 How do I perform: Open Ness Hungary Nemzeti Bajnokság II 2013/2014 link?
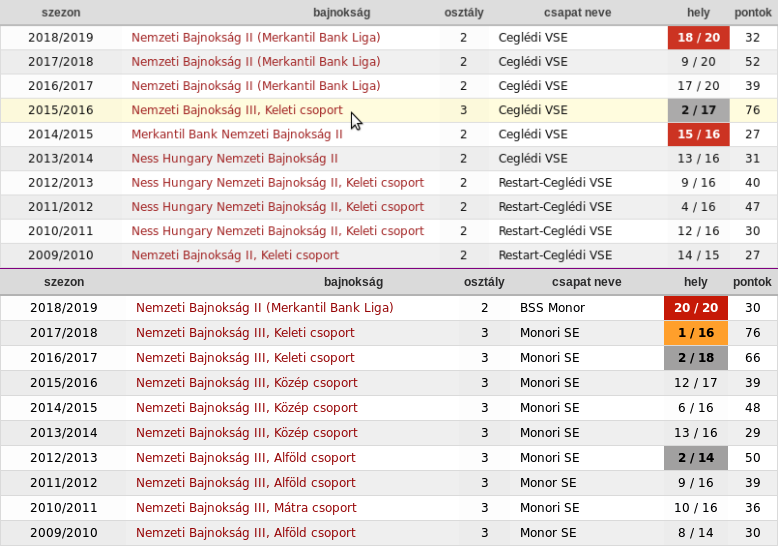pyautogui.click(x=234, y=159)
